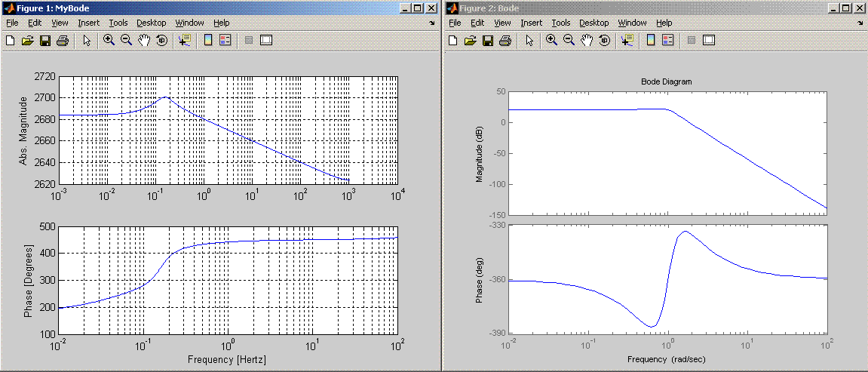Insert a colorbar in Figure 2

click(x=650, y=40)
